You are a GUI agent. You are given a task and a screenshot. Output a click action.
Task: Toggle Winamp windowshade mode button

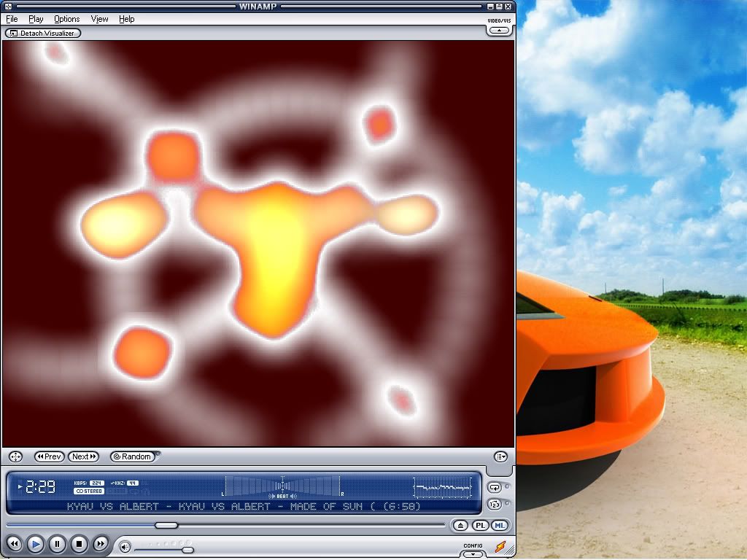[x=499, y=7]
